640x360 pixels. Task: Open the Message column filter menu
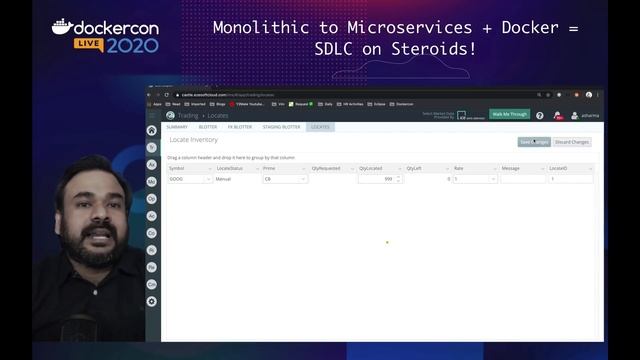542,169
